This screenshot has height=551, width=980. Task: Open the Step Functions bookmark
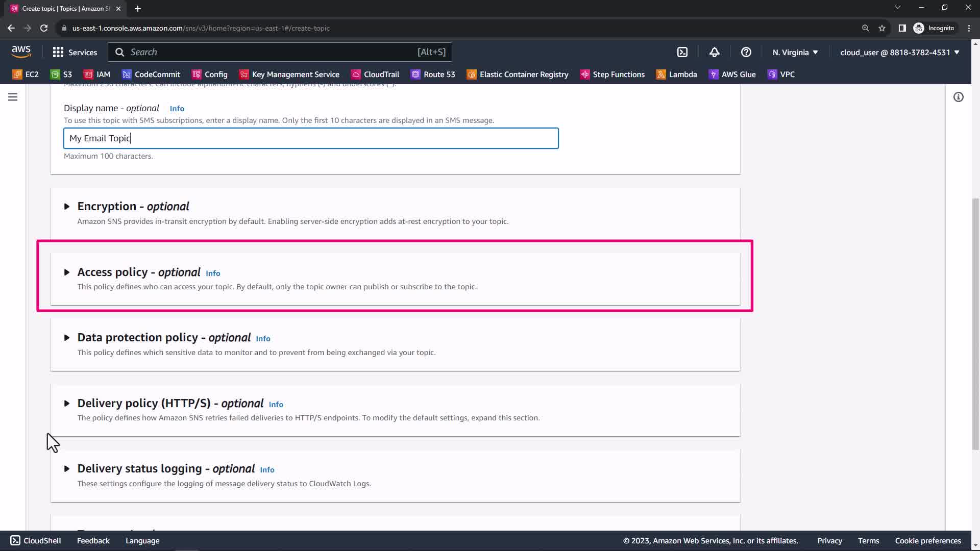coord(612,74)
